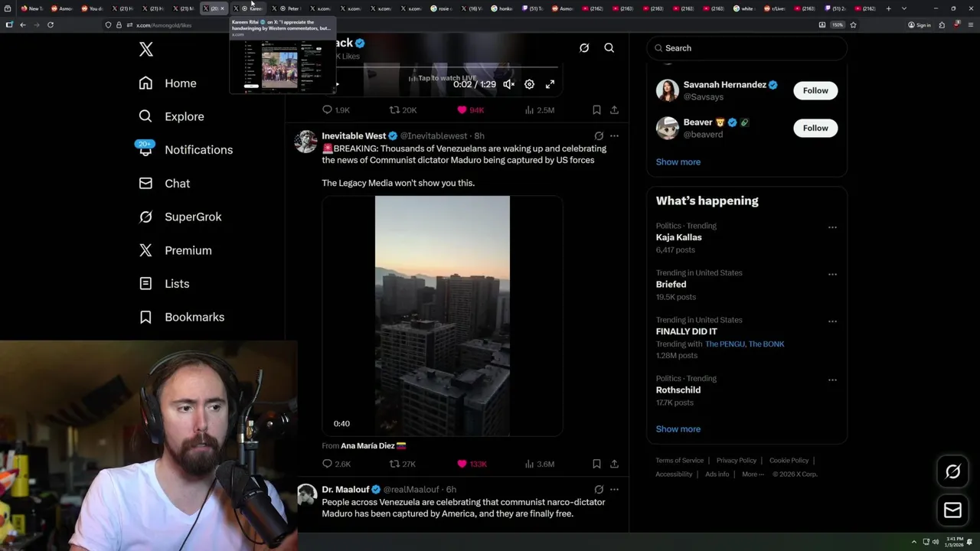
Task: Open Bookmarks in sidebar
Action: (x=181, y=317)
